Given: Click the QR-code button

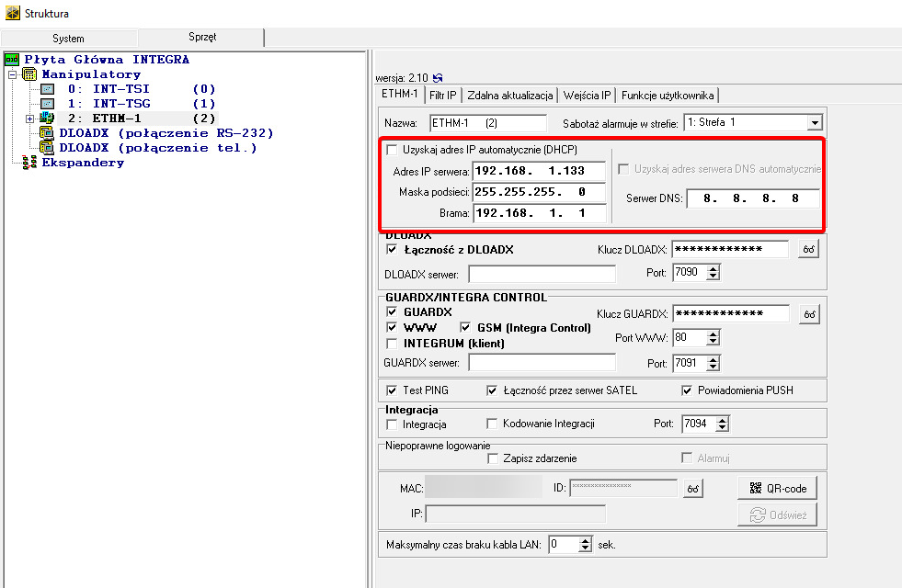Looking at the screenshot, I should [x=777, y=489].
